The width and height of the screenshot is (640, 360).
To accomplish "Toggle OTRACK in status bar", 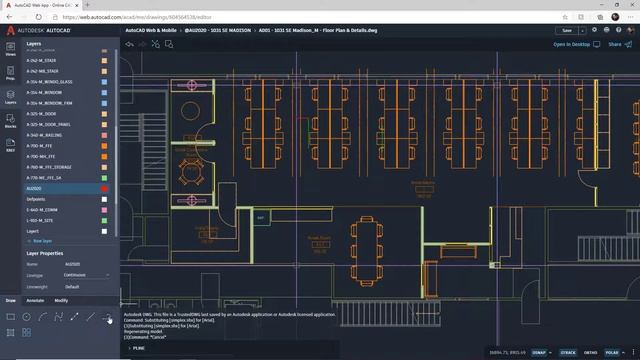I will [x=568, y=353].
